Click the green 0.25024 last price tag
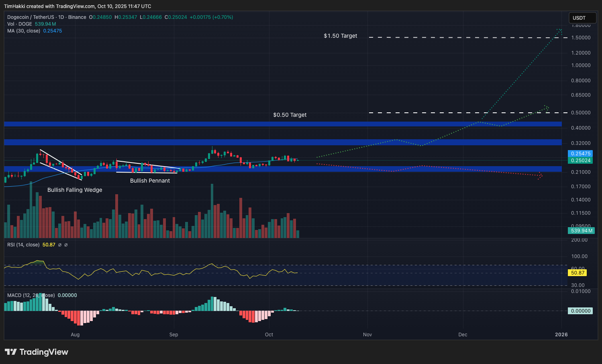Image resolution: width=602 pixels, height=364 pixels. click(580, 160)
